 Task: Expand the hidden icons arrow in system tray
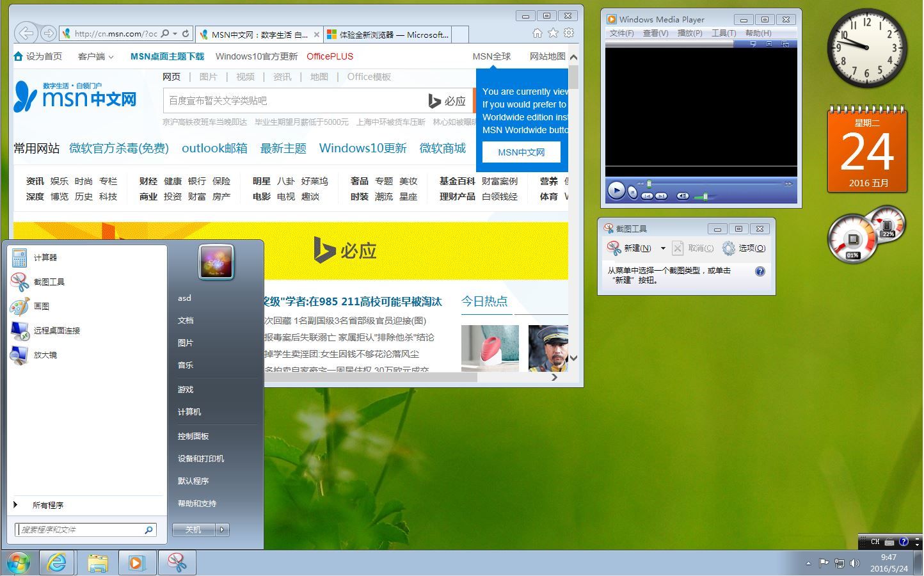point(808,563)
